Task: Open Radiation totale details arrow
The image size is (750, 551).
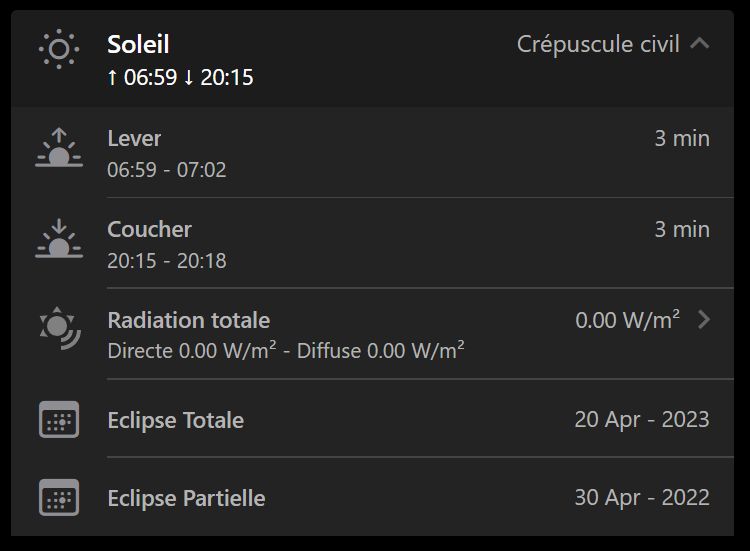Action: (x=704, y=320)
